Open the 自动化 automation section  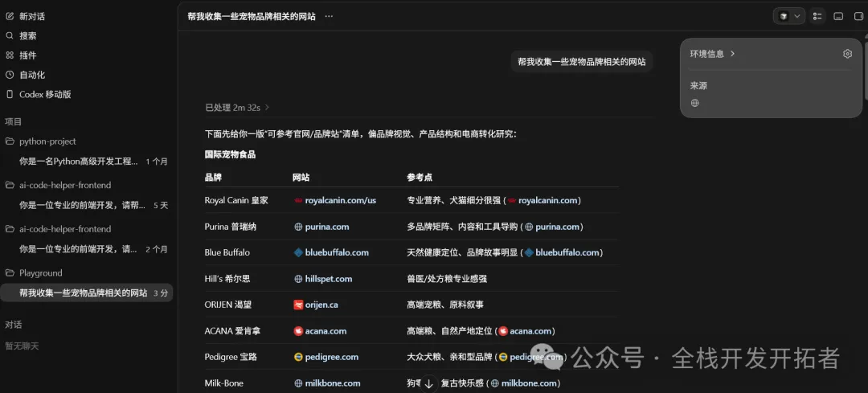[x=32, y=75]
